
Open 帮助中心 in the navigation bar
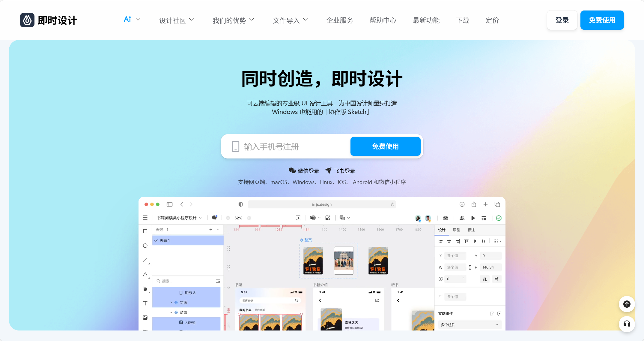383,20
